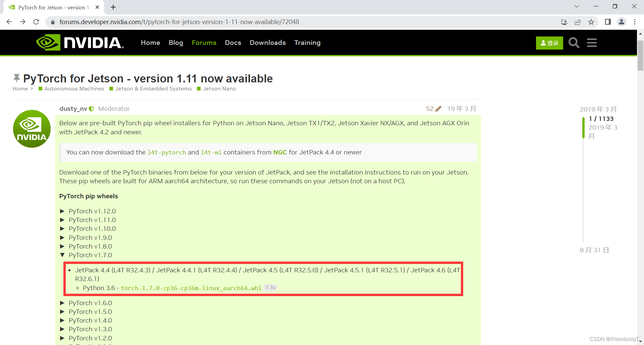Open a new browser tab with plus
The height and width of the screenshot is (345, 644).
[113, 7]
